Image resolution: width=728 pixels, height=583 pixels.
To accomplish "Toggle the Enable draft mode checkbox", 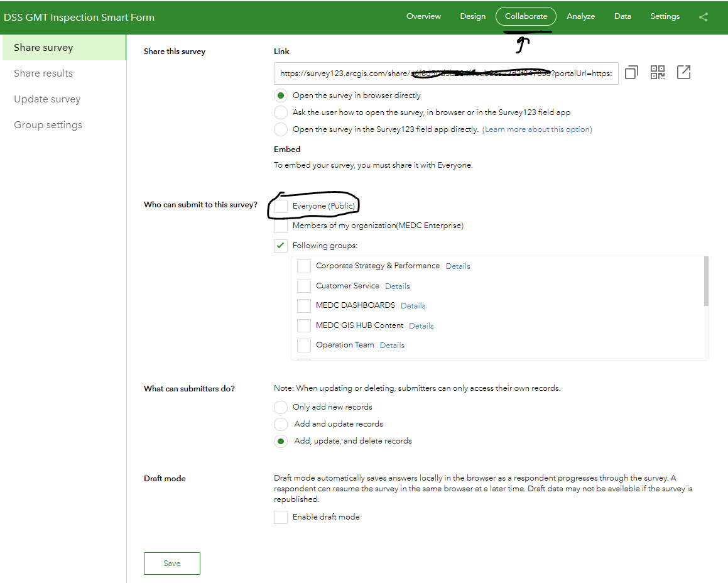I will (281, 517).
